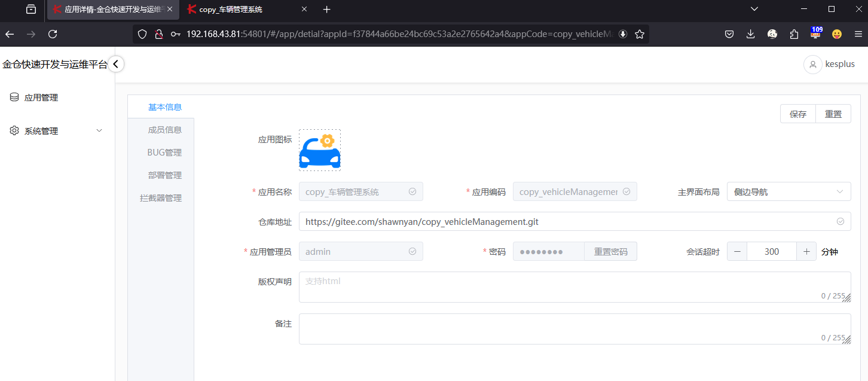Click the Firefox View icon

click(31, 10)
